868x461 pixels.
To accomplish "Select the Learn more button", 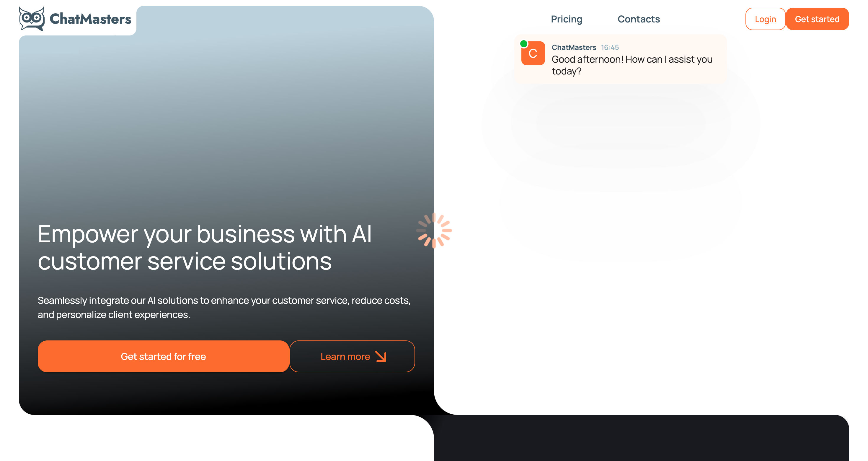I will pos(352,356).
